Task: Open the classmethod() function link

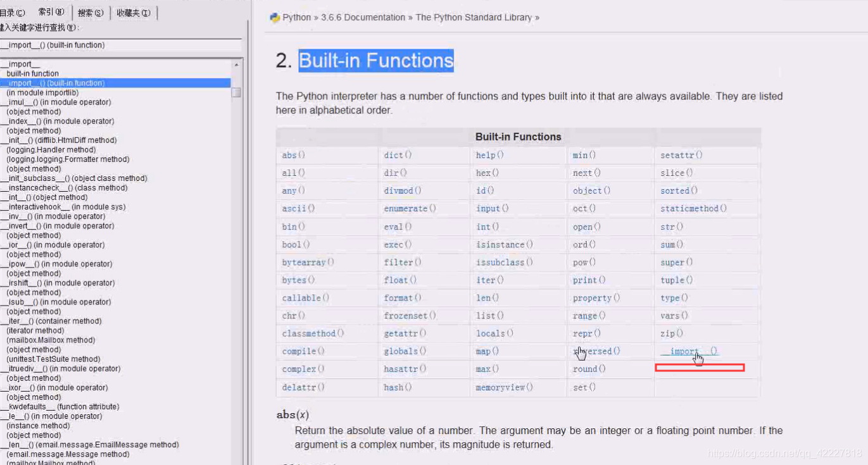Action: coord(313,333)
